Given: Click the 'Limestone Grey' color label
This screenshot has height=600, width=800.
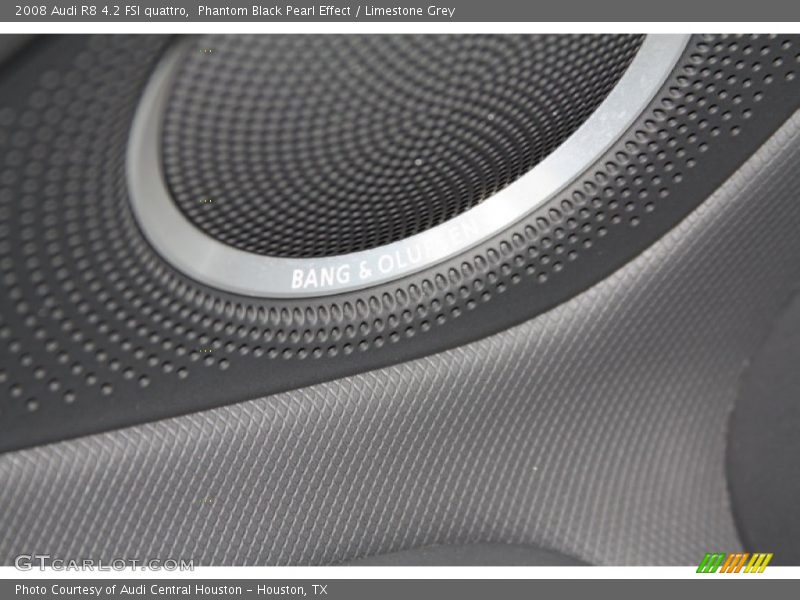Looking at the screenshot, I should point(412,13).
